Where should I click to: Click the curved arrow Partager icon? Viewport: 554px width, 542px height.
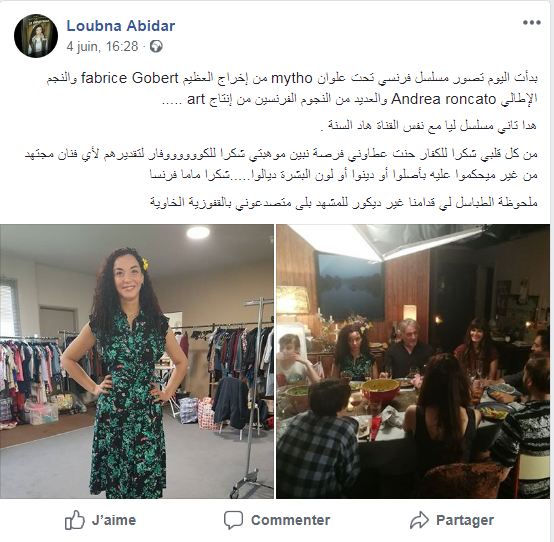(x=419, y=520)
